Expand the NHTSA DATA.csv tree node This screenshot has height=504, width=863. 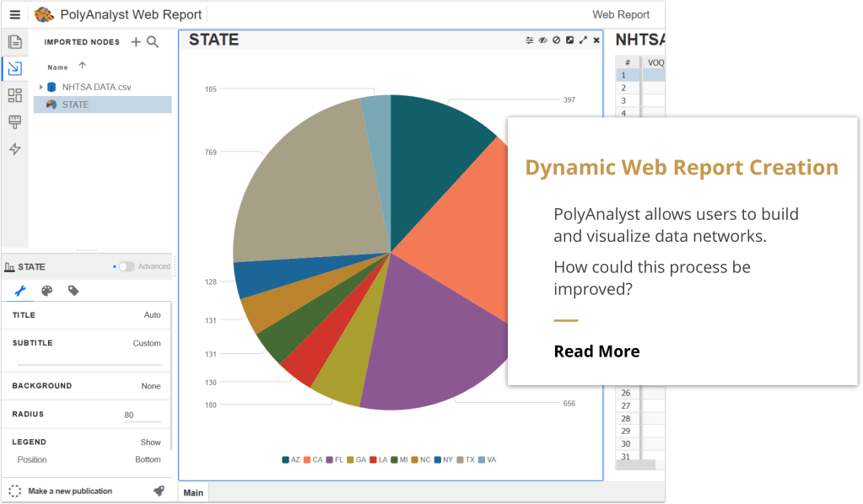(x=40, y=87)
